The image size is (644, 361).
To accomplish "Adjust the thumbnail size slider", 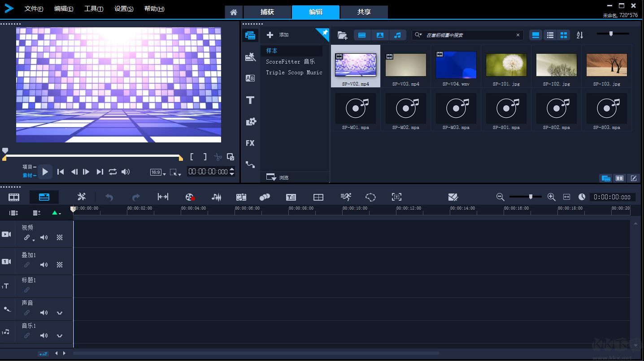I will [611, 34].
